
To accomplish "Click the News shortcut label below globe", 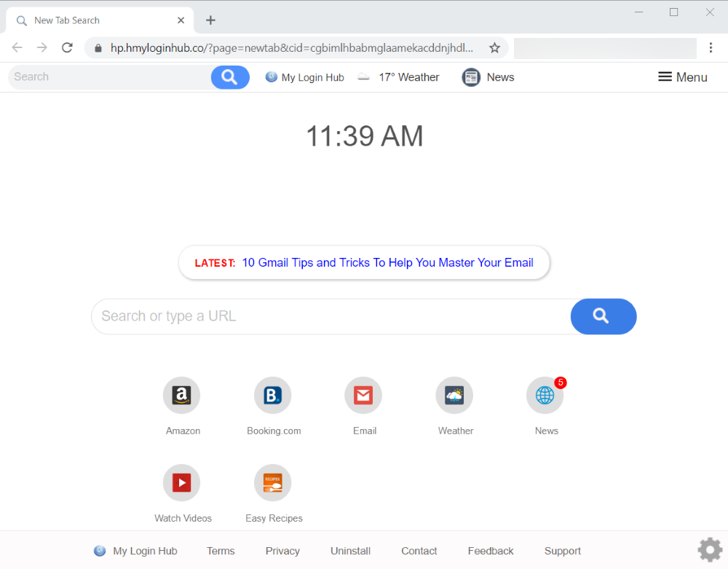I will pos(547,431).
